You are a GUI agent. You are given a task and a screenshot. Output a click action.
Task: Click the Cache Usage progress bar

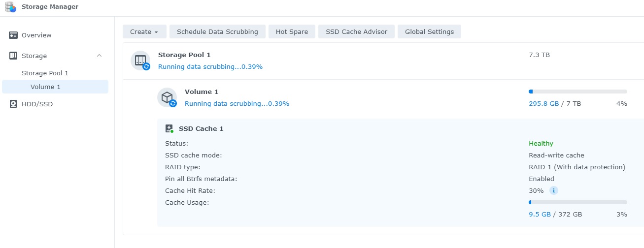tap(577, 202)
